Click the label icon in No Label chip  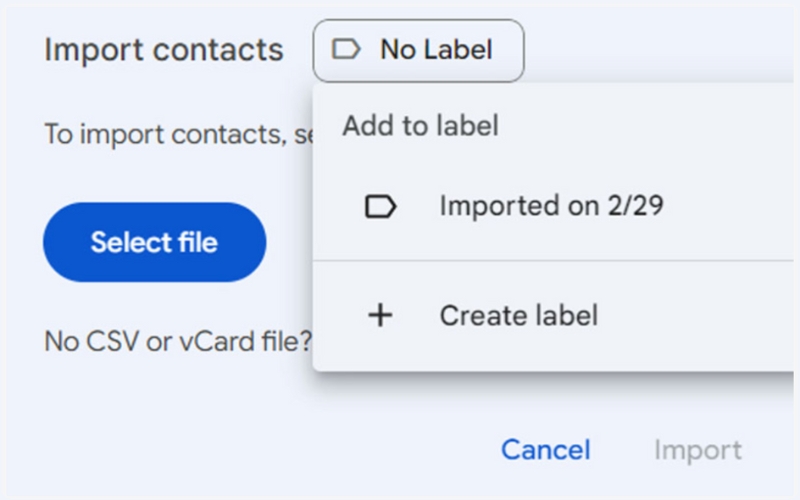point(346,50)
